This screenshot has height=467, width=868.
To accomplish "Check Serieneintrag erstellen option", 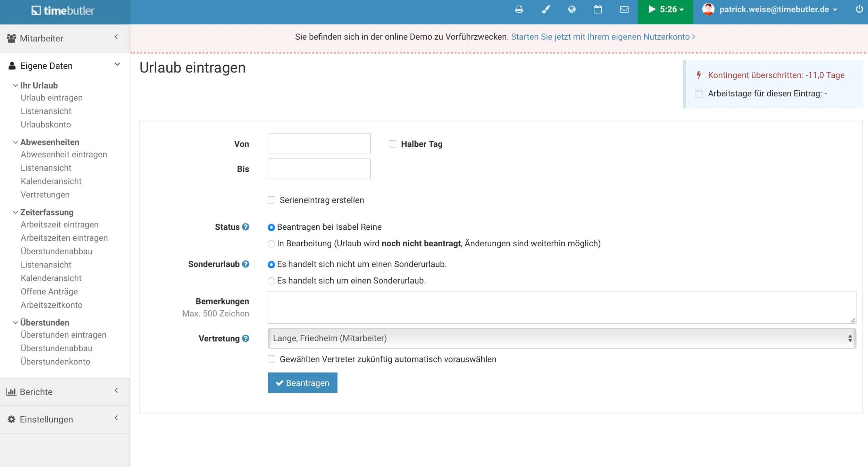I will [x=271, y=200].
